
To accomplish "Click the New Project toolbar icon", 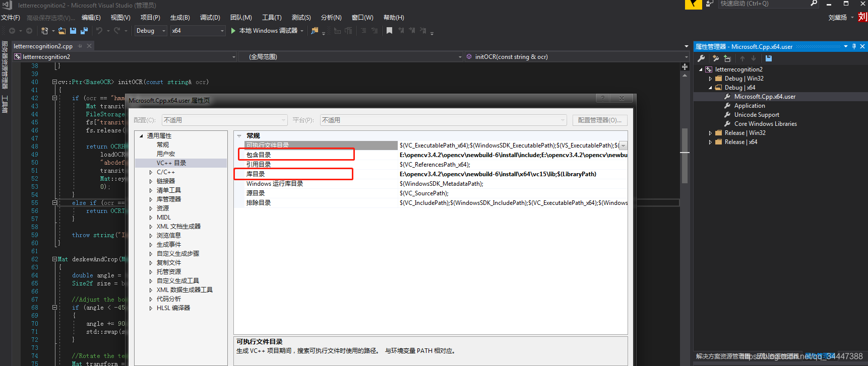I will 44,31.
